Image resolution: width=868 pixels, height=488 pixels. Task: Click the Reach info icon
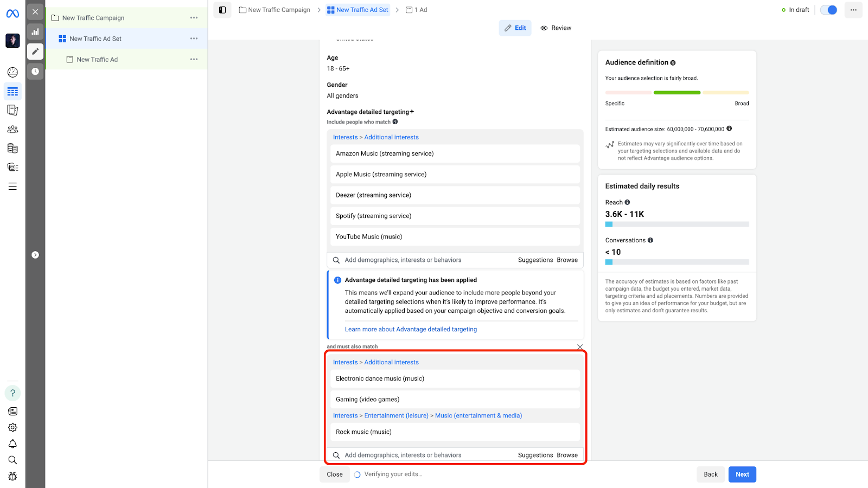tap(627, 202)
